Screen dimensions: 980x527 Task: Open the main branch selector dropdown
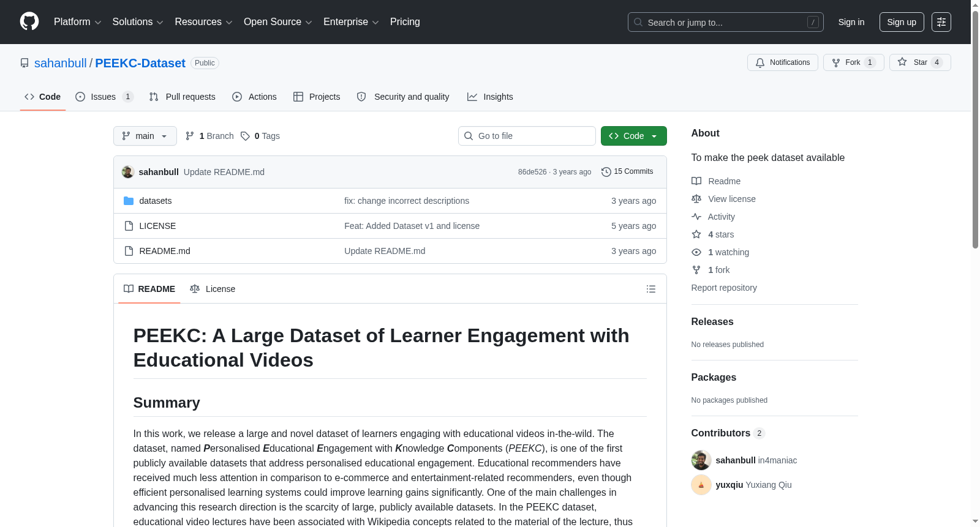pos(145,136)
